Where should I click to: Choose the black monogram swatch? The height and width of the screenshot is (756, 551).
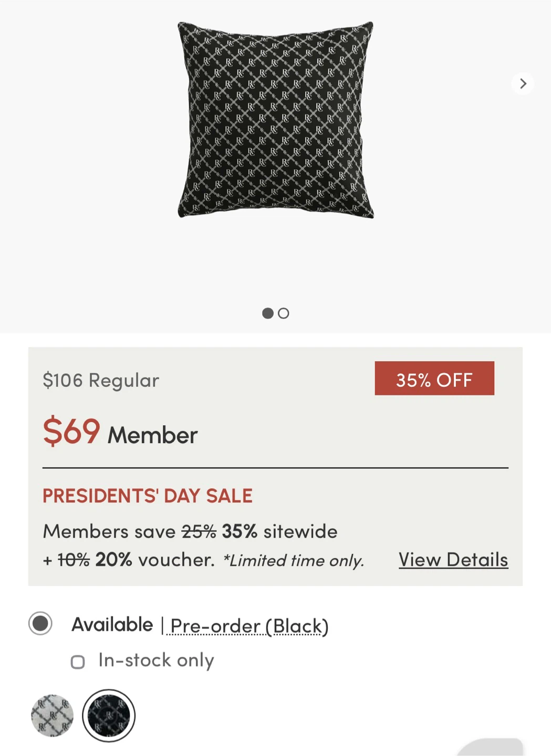point(109,716)
